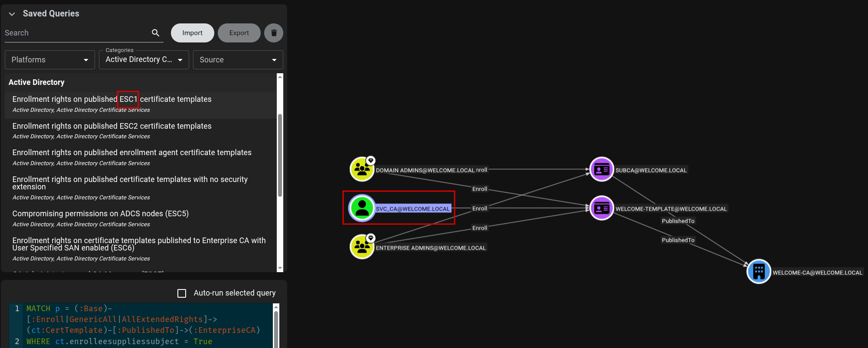This screenshot has height=348, width=868.
Task: Click the trash delete query icon
Action: pyautogui.click(x=274, y=33)
